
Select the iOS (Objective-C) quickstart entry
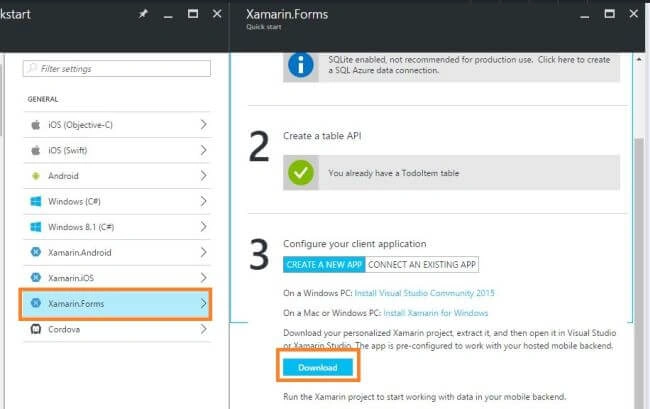tap(117, 125)
